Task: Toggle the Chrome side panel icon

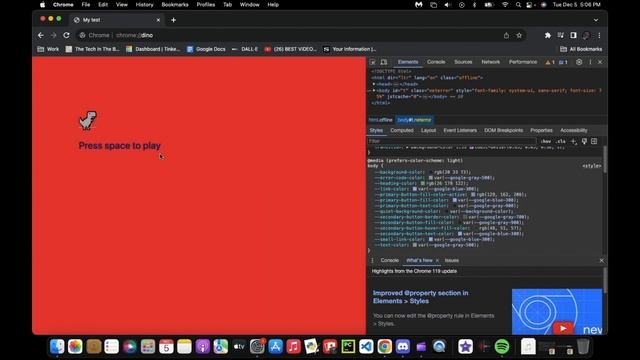Action: [573, 36]
